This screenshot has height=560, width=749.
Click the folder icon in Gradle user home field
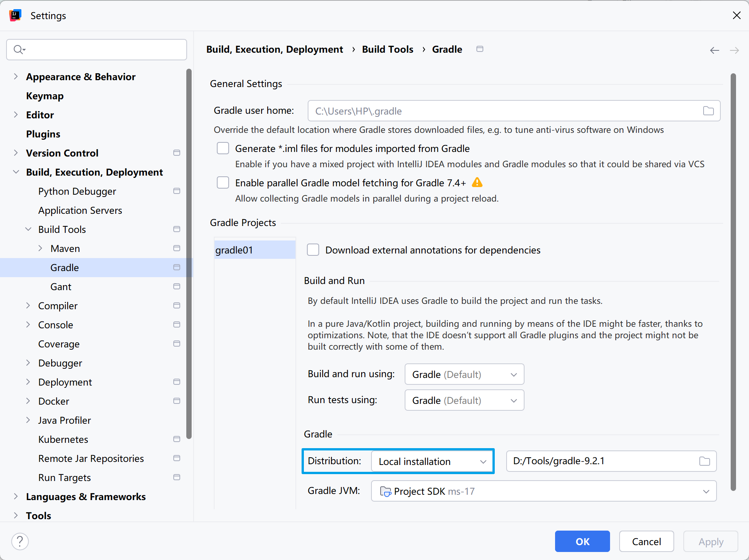click(708, 111)
